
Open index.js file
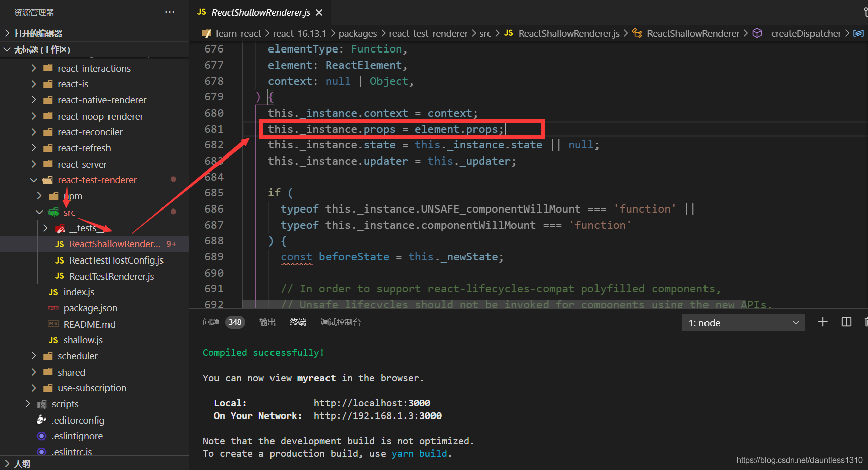pyautogui.click(x=94, y=292)
